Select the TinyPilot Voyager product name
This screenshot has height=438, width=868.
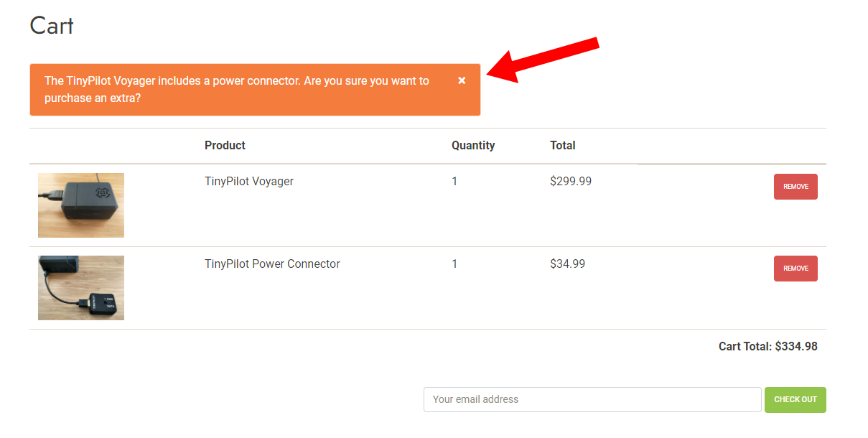(249, 181)
